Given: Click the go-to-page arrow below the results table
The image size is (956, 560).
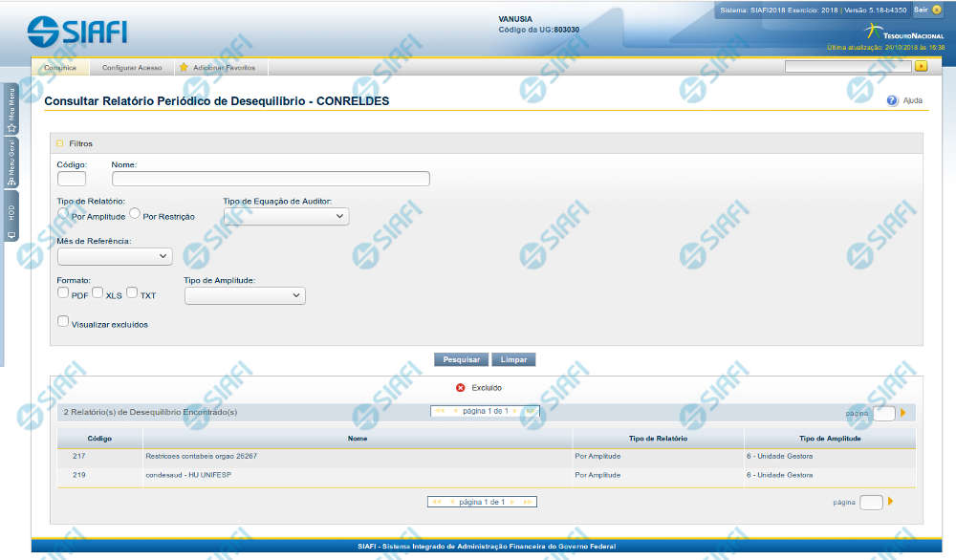Looking at the screenshot, I should click(891, 502).
